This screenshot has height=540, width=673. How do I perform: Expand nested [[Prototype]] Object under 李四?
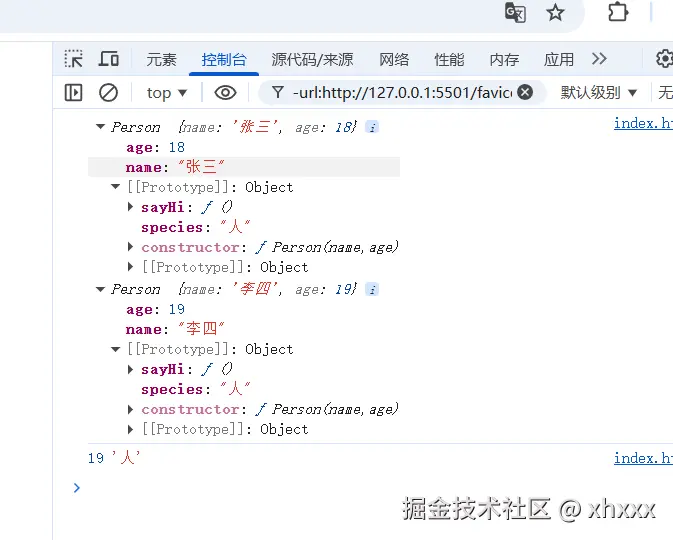(x=130, y=429)
